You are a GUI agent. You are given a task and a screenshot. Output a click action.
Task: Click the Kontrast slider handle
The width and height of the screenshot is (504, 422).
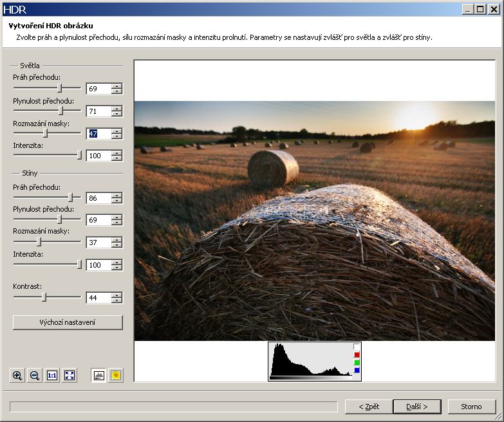point(44,297)
